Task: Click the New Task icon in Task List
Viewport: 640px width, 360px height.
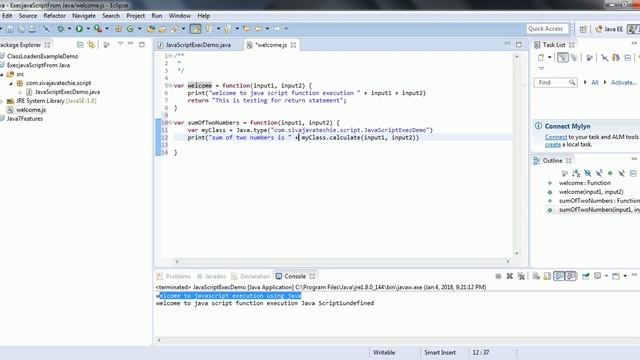Action: pos(541,58)
